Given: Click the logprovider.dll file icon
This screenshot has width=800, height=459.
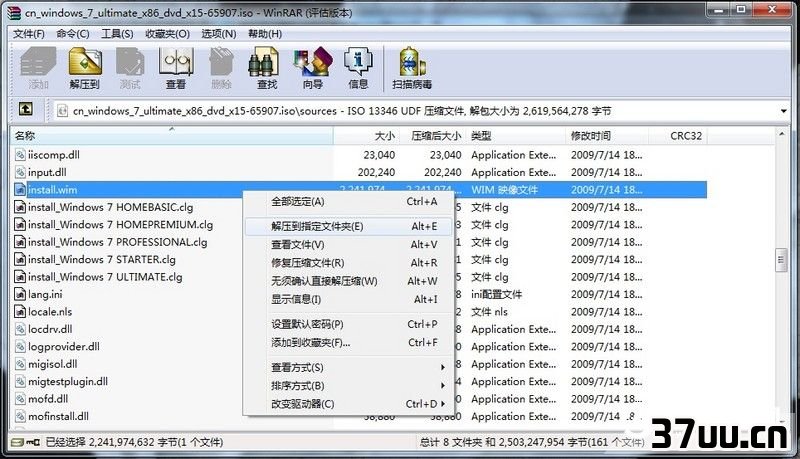Looking at the screenshot, I should coord(20,347).
